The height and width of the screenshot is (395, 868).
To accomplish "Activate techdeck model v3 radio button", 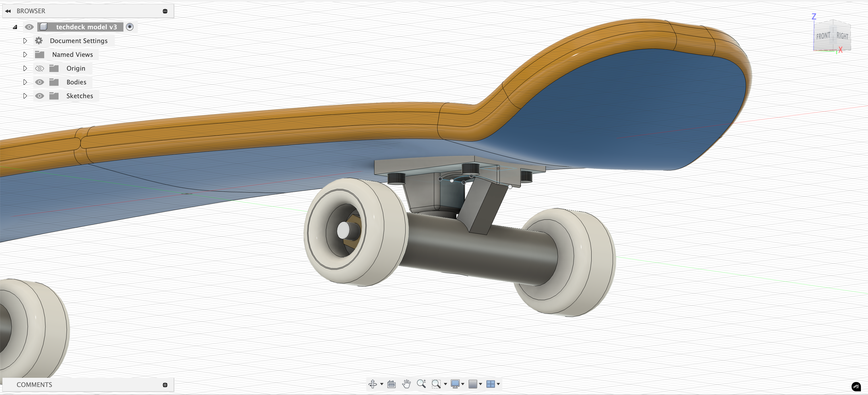I will 130,27.
